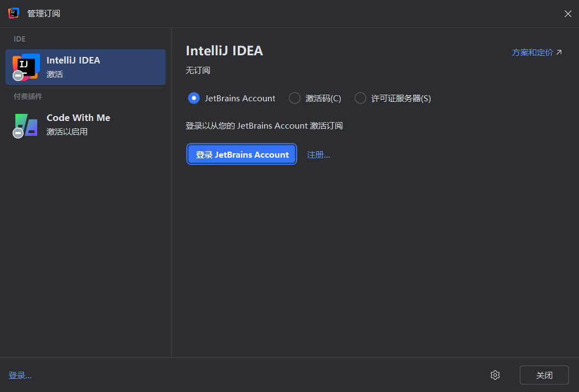This screenshot has height=392, width=579.
Task: Click the JetBrains logo in the title bar
Action: coord(14,13)
